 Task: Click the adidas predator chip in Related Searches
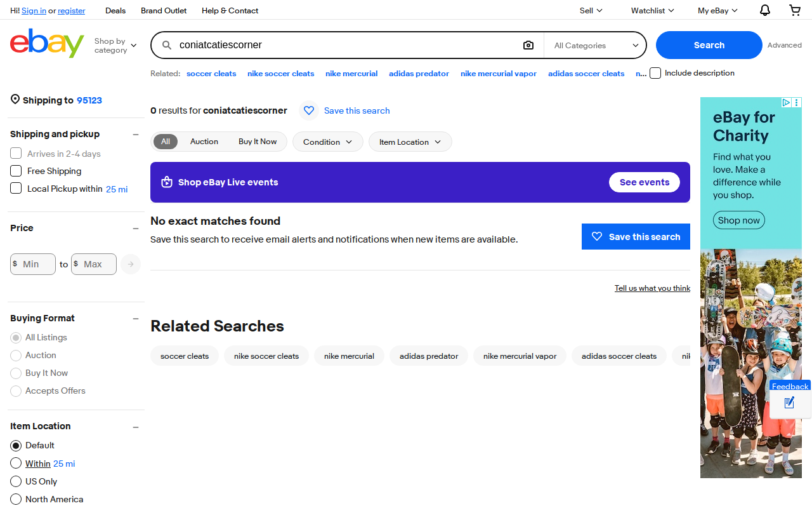[x=429, y=356]
